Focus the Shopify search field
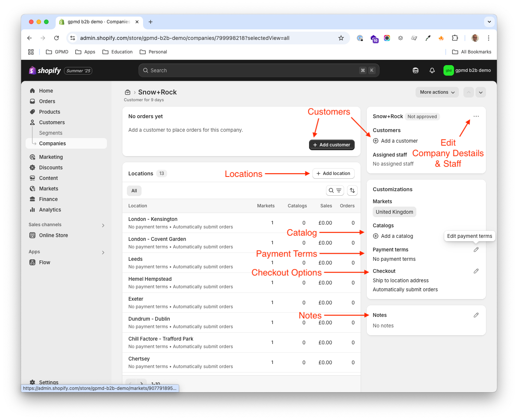The image size is (518, 420). 259,70
